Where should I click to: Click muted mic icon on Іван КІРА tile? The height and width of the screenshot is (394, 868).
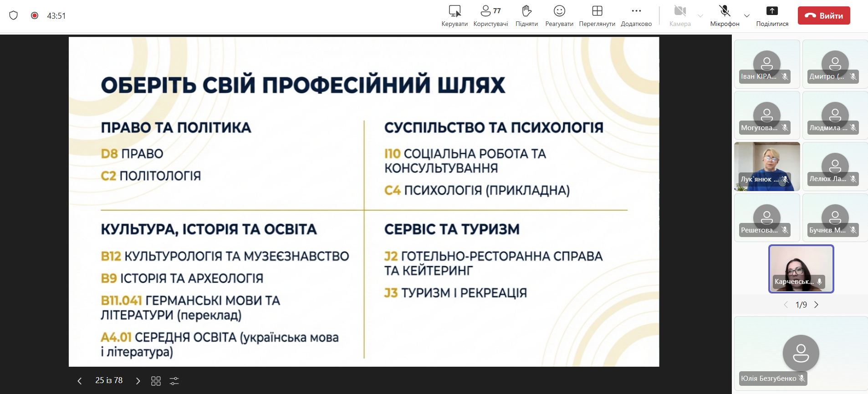(785, 76)
